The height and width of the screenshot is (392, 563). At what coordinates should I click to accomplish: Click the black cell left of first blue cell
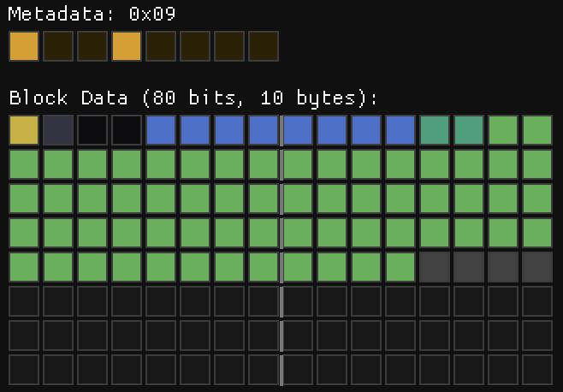(127, 130)
